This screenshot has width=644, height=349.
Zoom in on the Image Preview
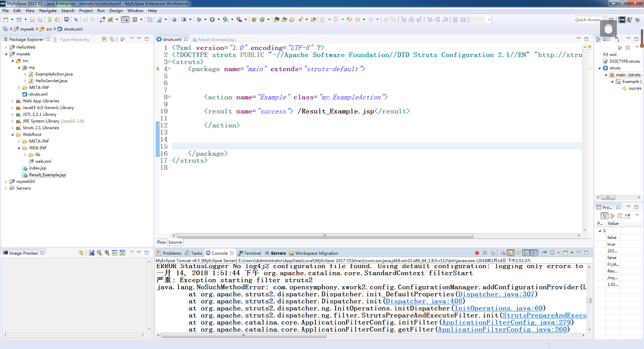(x=107, y=253)
